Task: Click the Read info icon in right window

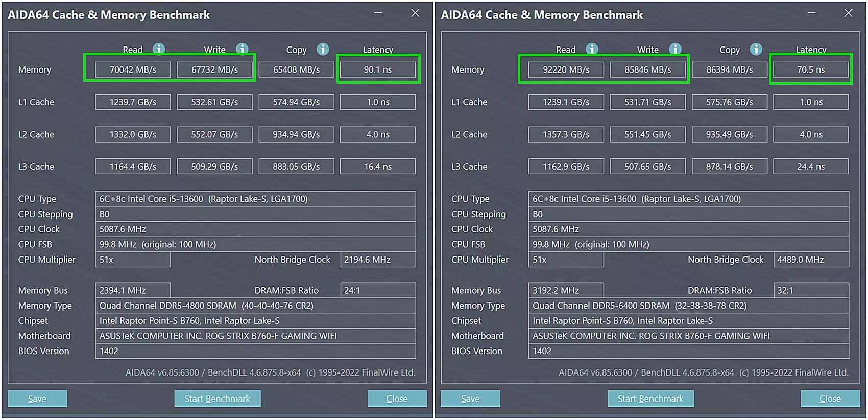Action: [592, 49]
